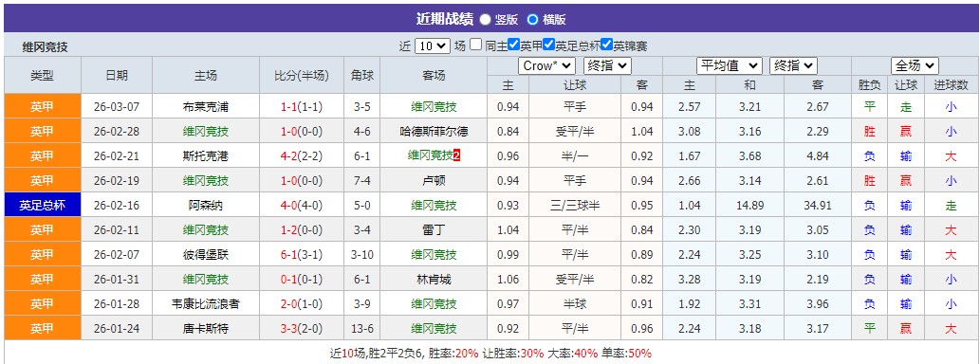Click 卢顿 away team link
980x364 pixels.
click(434, 180)
